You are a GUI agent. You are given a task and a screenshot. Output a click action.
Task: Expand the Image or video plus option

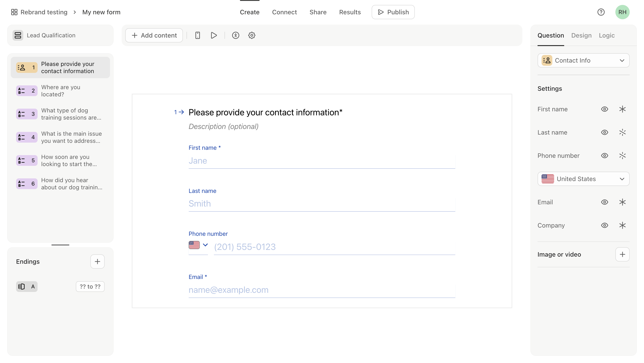(622, 254)
